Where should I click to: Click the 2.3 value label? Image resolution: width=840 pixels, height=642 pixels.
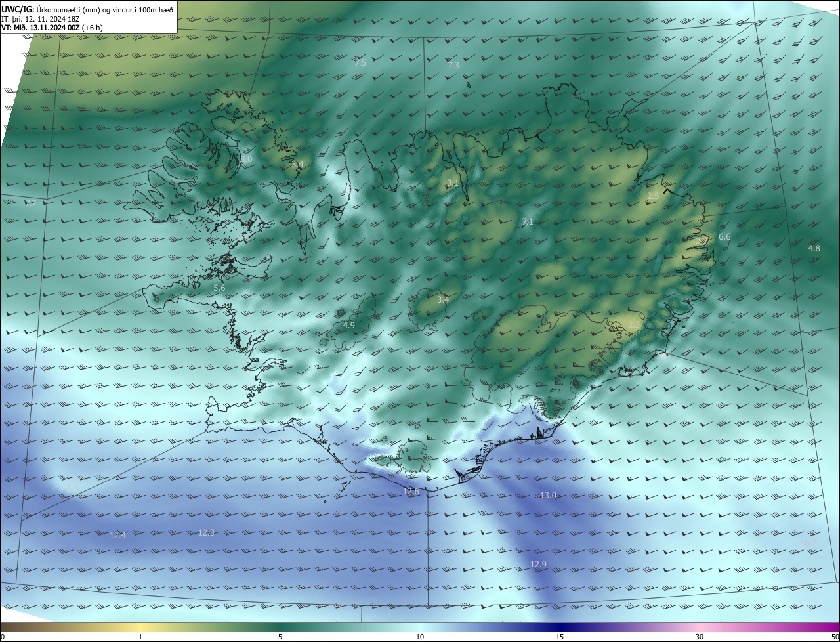point(633,325)
